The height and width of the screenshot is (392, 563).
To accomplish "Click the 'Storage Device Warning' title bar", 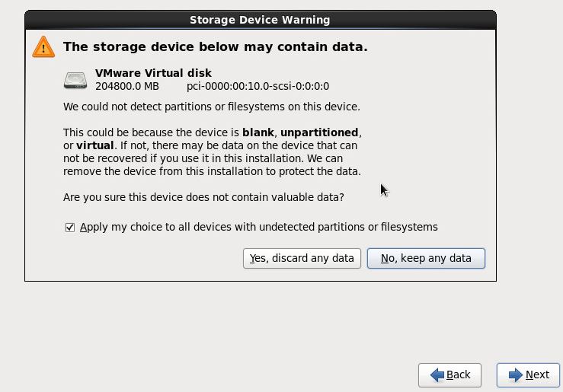I will tap(260, 20).
